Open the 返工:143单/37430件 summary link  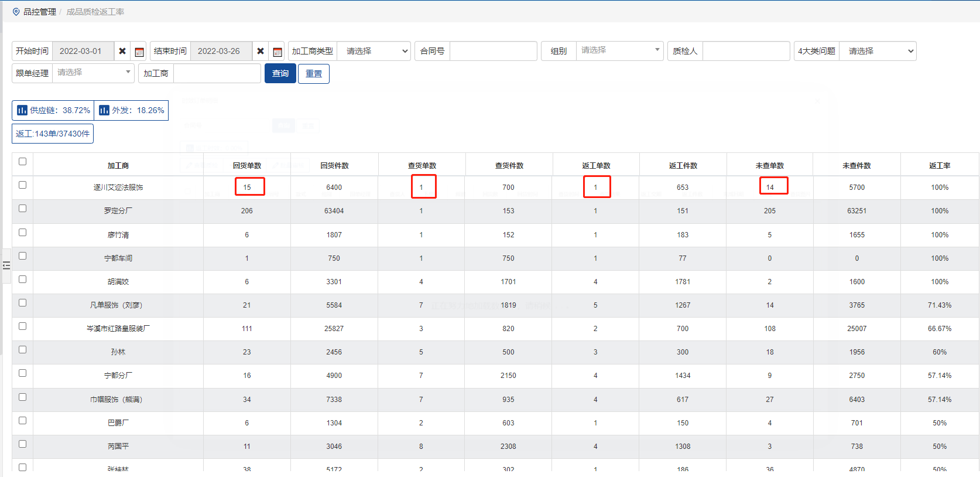tap(53, 134)
